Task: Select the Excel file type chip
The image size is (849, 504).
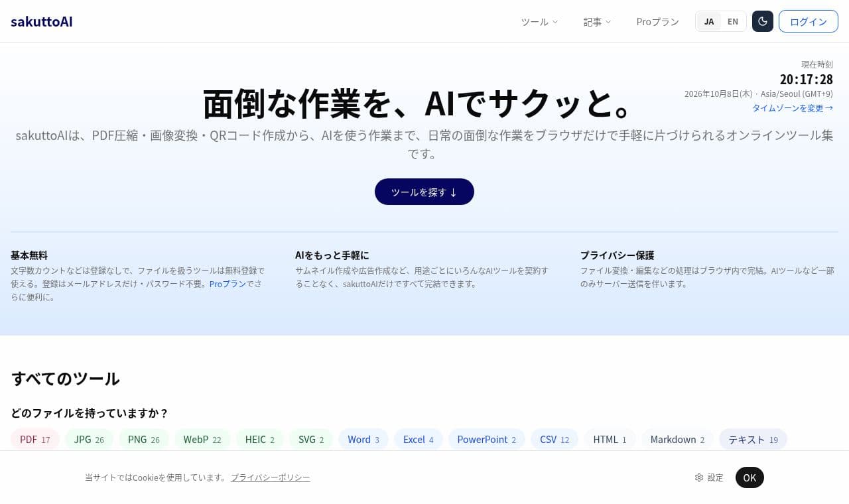Action: pyautogui.click(x=419, y=439)
